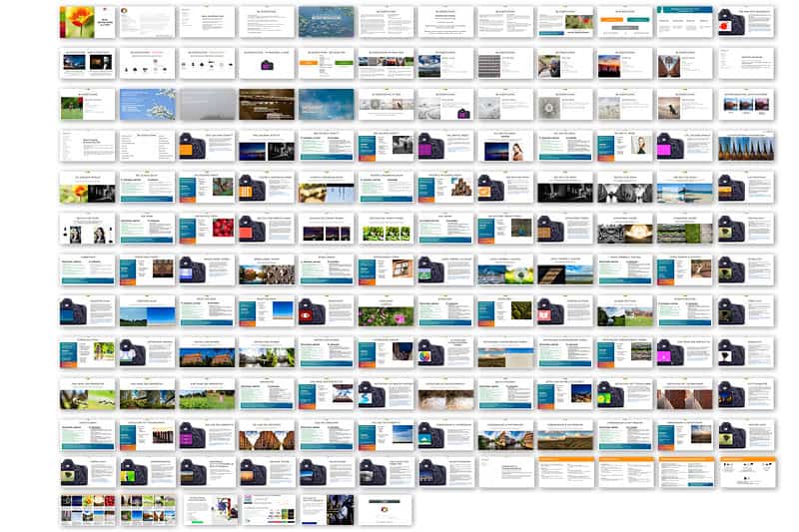Click the red rock canyon slide in row eleven

(267, 435)
